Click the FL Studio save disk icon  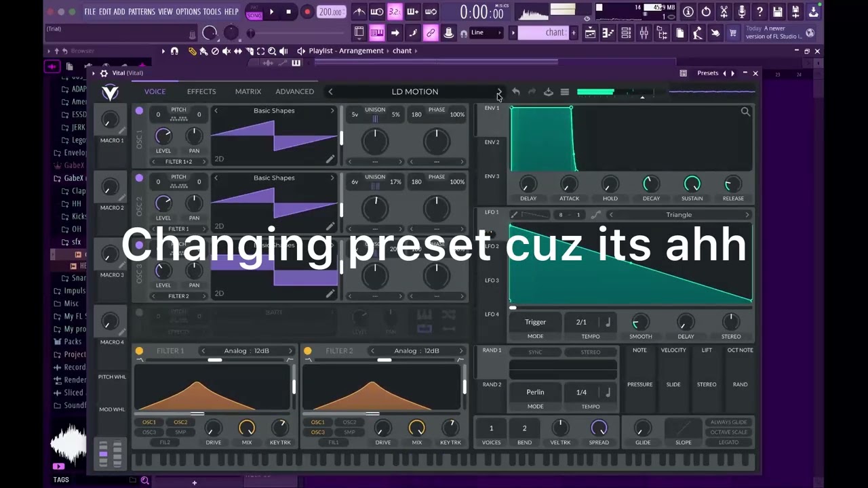point(777,12)
